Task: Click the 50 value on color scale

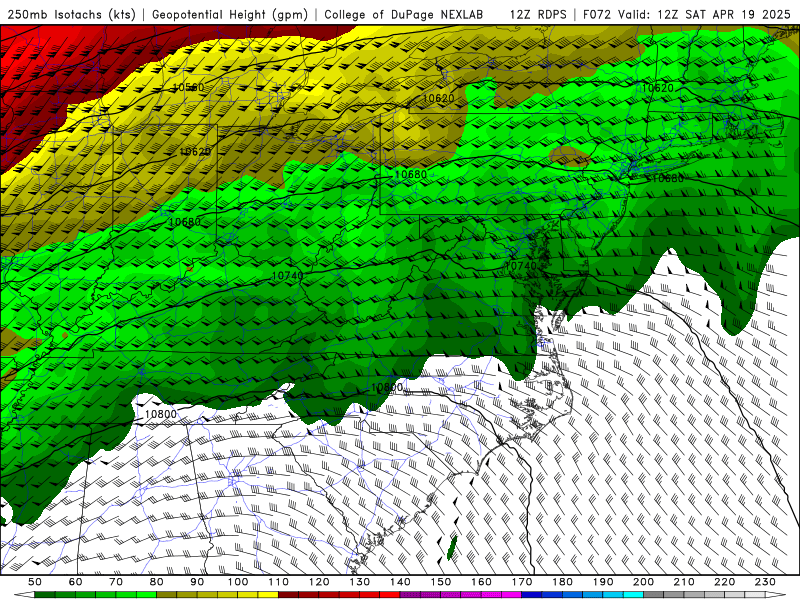Action: (x=35, y=582)
